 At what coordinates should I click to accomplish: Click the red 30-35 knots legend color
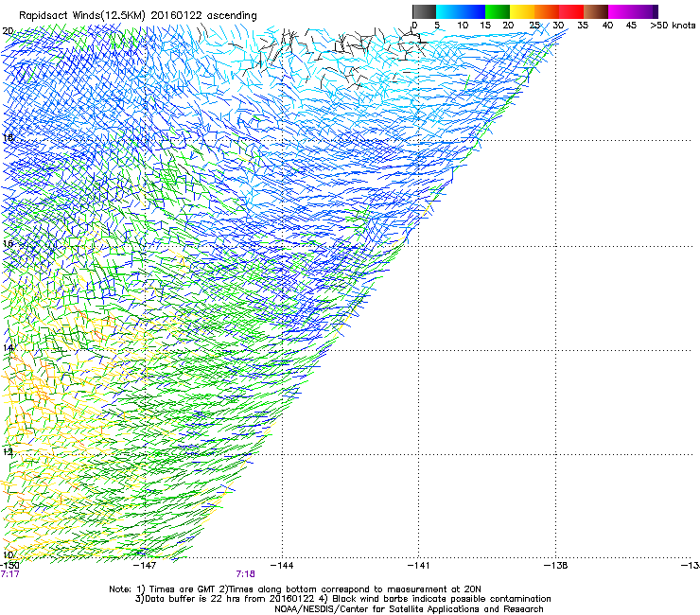coord(571,11)
